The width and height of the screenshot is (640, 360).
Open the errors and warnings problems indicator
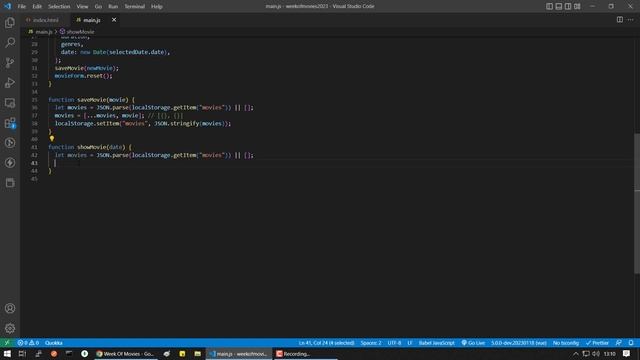point(28,343)
